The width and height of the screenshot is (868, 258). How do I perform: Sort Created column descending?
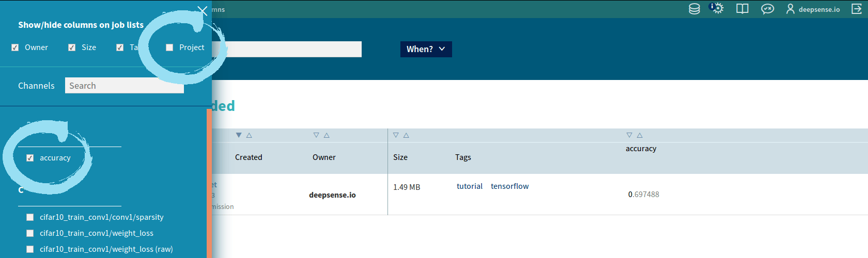pyautogui.click(x=239, y=135)
